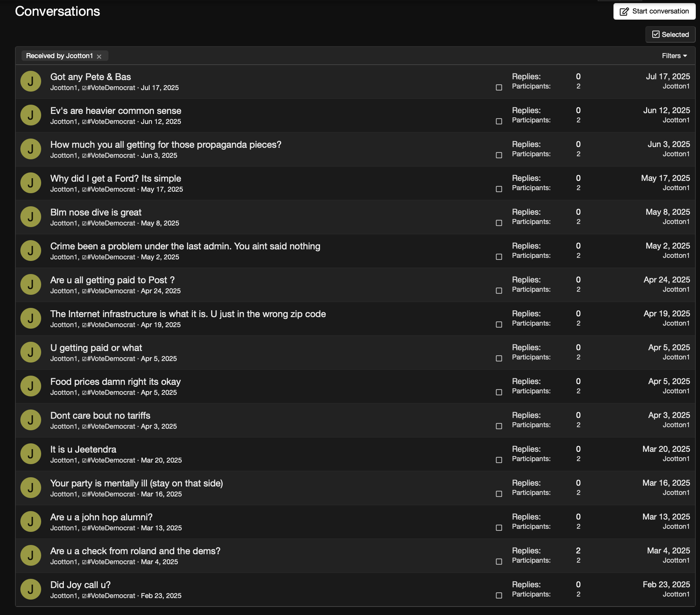Click latest date 'Jul 17, 2025' on right

pyautogui.click(x=668, y=77)
